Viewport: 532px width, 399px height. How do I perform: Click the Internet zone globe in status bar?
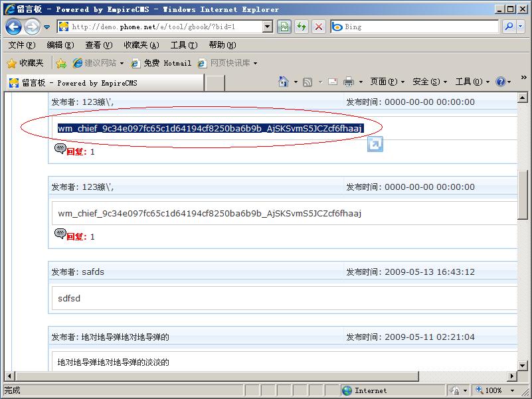(x=347, y=390)
